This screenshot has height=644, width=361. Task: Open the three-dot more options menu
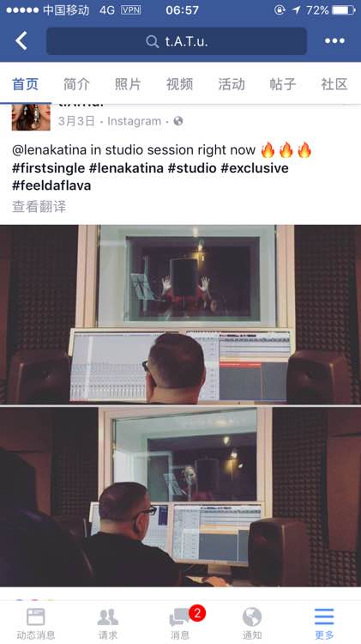click(x=334, y=40)
